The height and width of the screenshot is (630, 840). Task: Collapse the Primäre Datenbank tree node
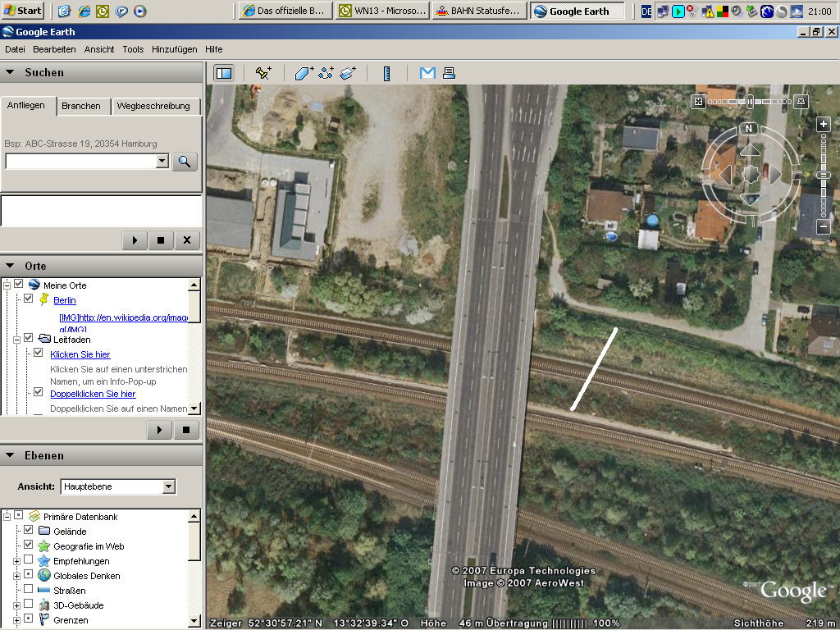pyautogui.click(x=7, y=517)
